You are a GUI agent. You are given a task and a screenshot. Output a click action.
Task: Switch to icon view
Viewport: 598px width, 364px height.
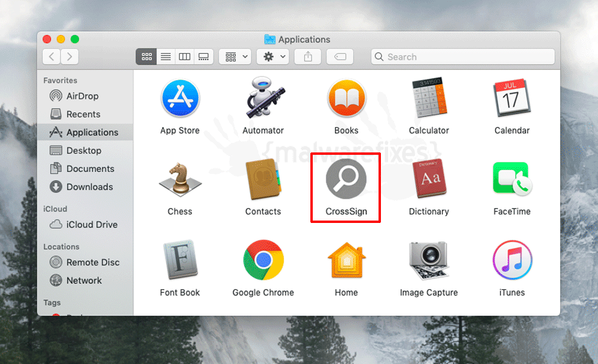coord(147,57)
